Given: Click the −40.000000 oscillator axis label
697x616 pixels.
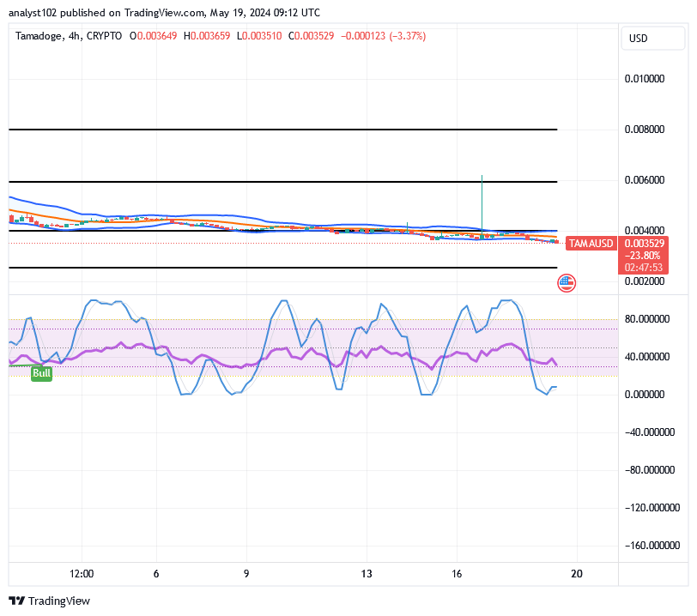Looking at the screenshot, I should [650, 432].
